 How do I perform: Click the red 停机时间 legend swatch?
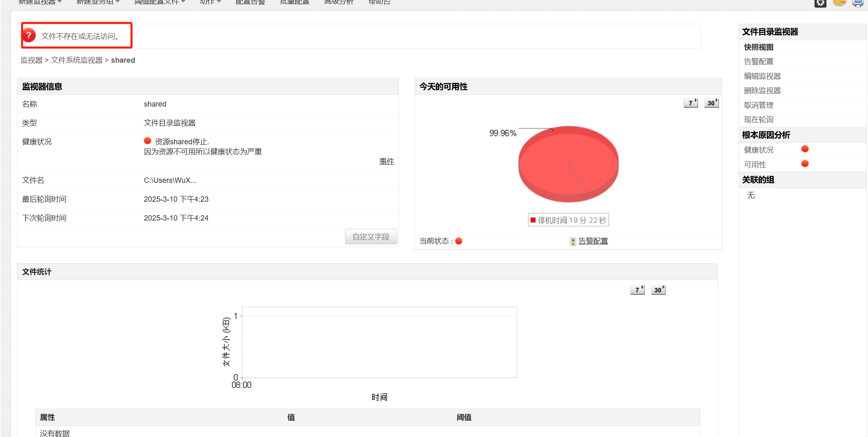[x=533, y=220]
